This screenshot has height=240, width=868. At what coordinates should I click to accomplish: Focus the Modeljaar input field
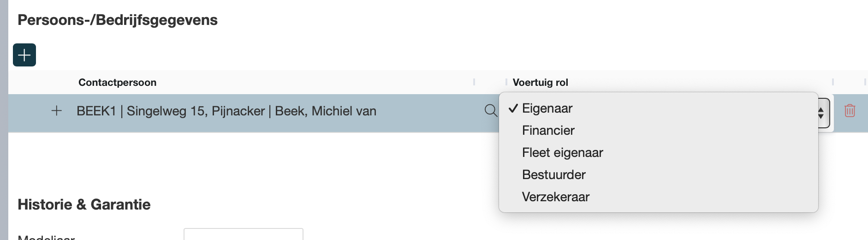click(x=243, y=234)
